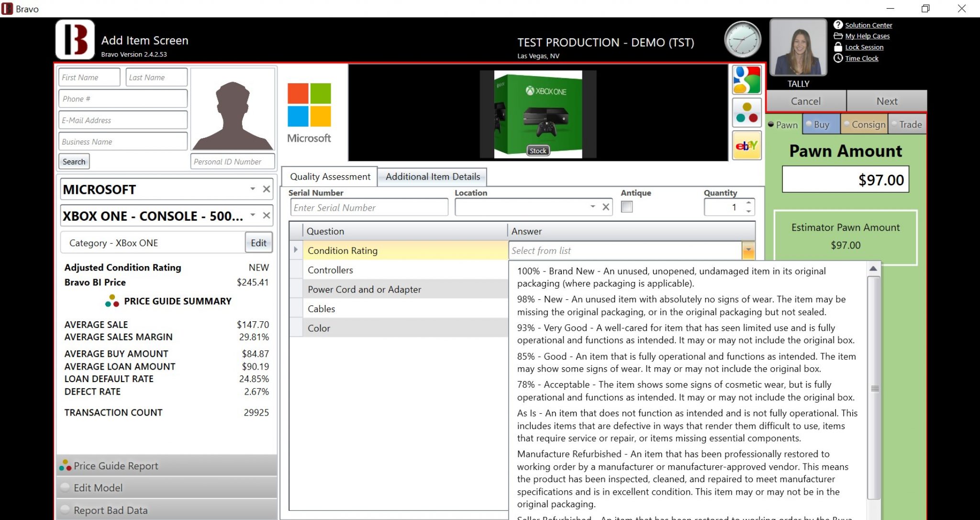This screenshot has width=980, height=520.
Task: Open the Location dropdown
Action: click(x=592, y=207)
